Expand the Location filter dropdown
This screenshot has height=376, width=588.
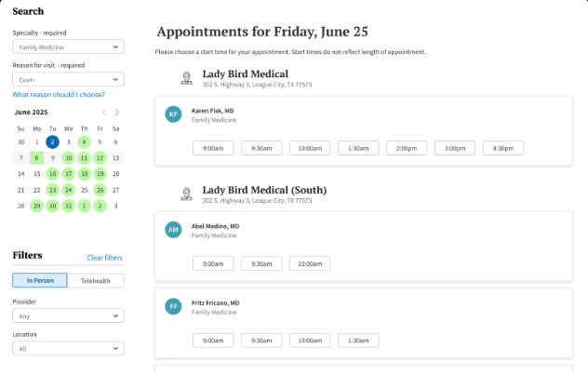pos(68,348)
